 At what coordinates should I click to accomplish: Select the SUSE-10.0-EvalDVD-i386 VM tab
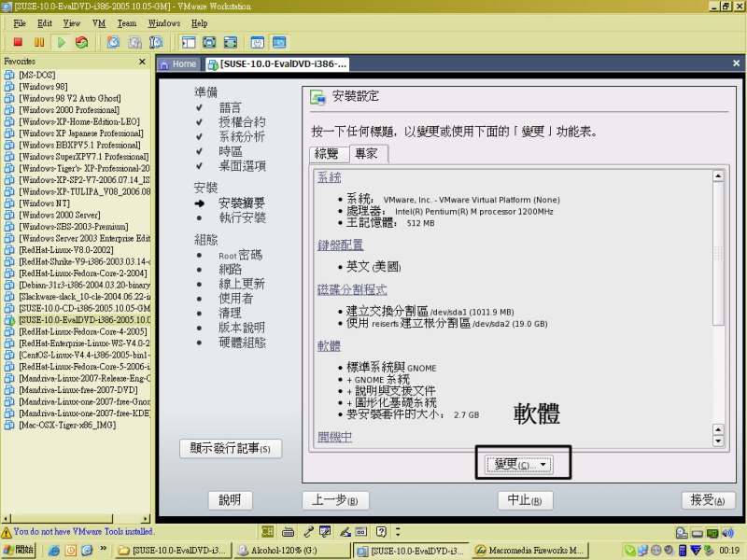pyautogui.click(x=277, y=64)
